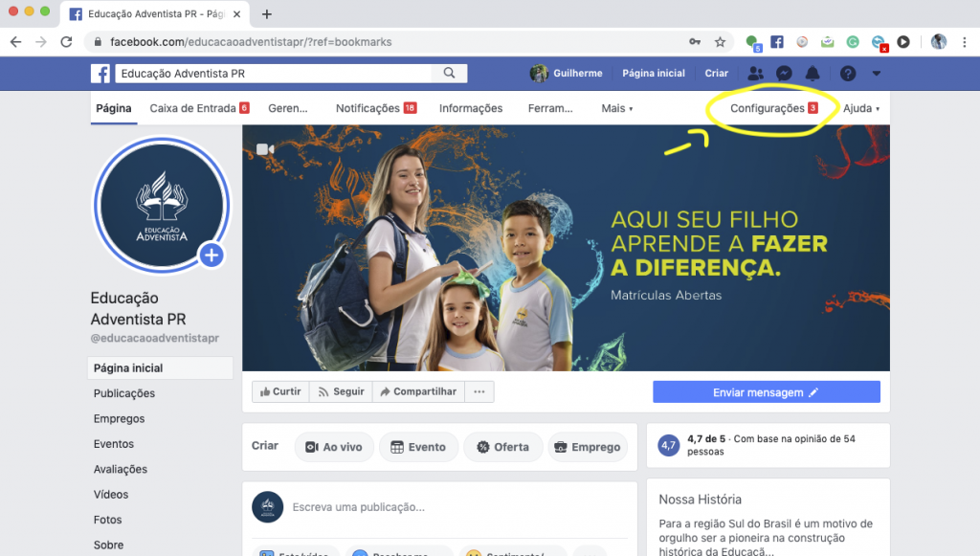
Task: Click the video camera icon on the cover photo
Action: (x=265, y=149)
